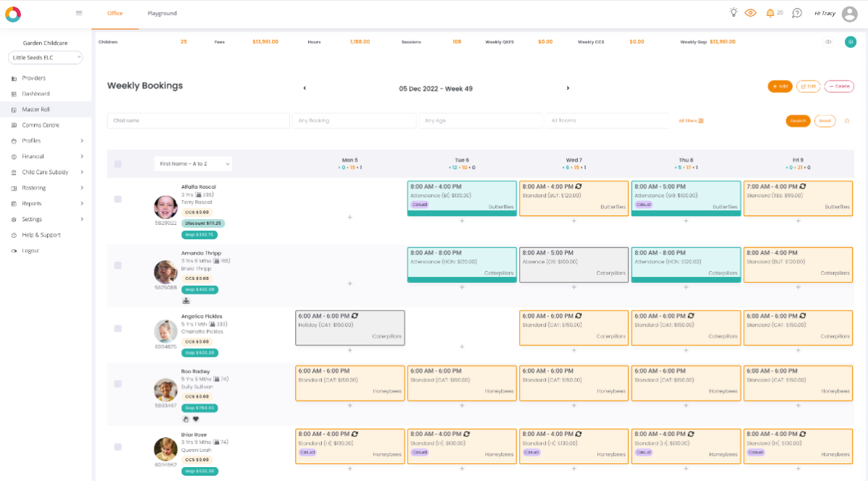Open notifications bell icon

coord(770,13)
